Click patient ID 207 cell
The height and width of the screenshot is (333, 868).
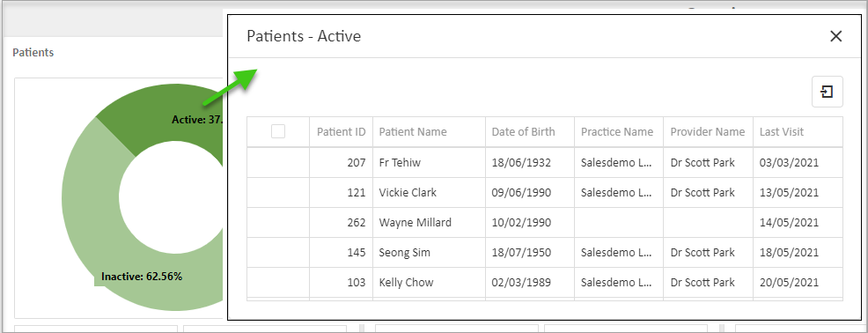(x=341, y=162)
